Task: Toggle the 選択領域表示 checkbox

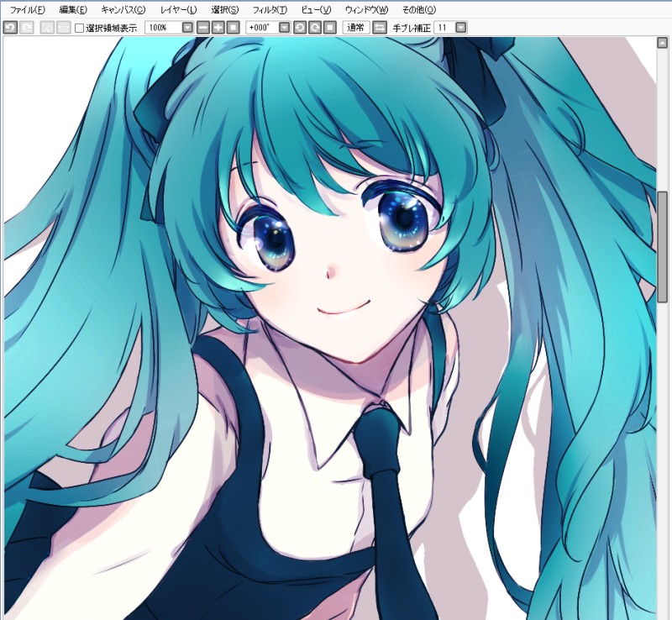Action: pos(79,29)
